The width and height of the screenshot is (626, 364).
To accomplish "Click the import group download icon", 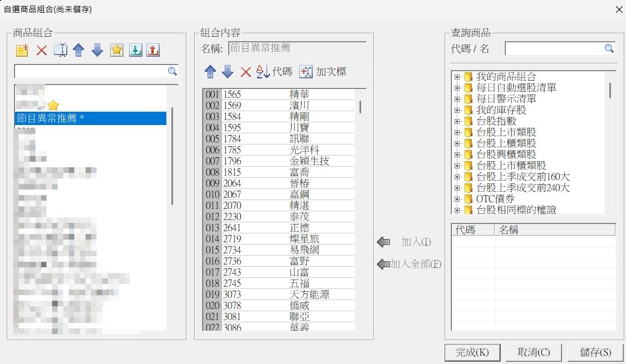I will 135,50.
